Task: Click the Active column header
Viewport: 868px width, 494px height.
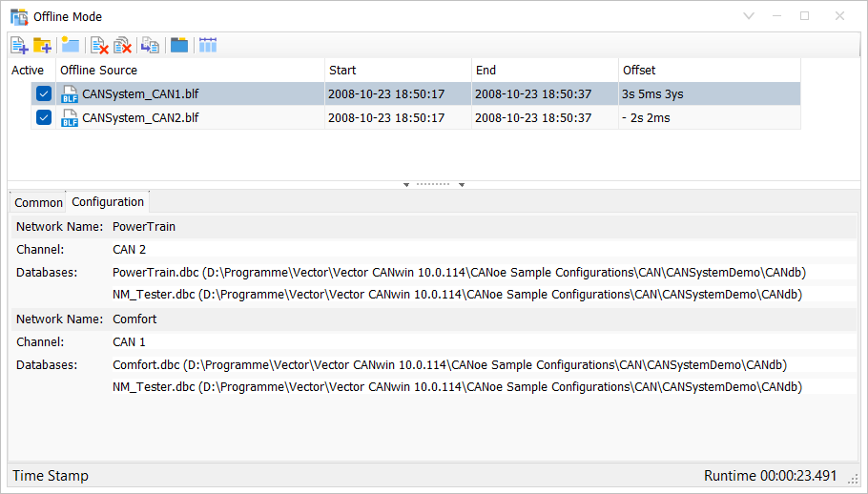Action: (28, 71)
